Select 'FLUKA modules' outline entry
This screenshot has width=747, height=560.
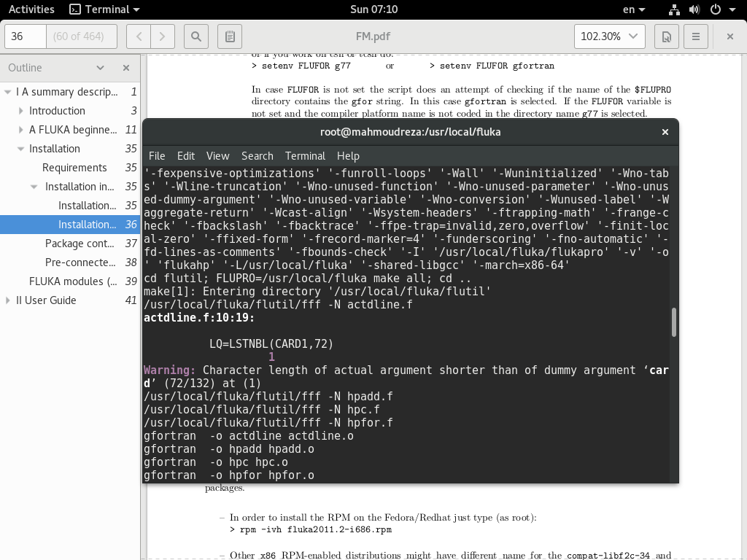click(x=70, y=281)
